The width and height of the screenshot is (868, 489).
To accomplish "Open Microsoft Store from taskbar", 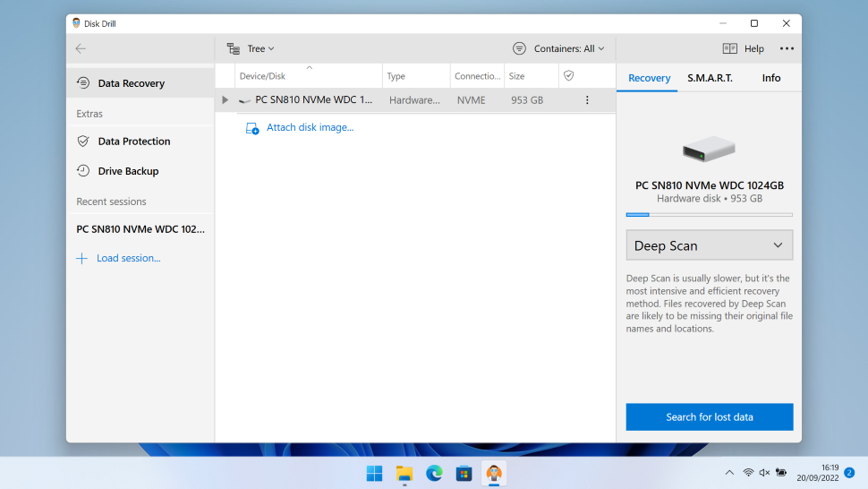I will coord(464,474).
